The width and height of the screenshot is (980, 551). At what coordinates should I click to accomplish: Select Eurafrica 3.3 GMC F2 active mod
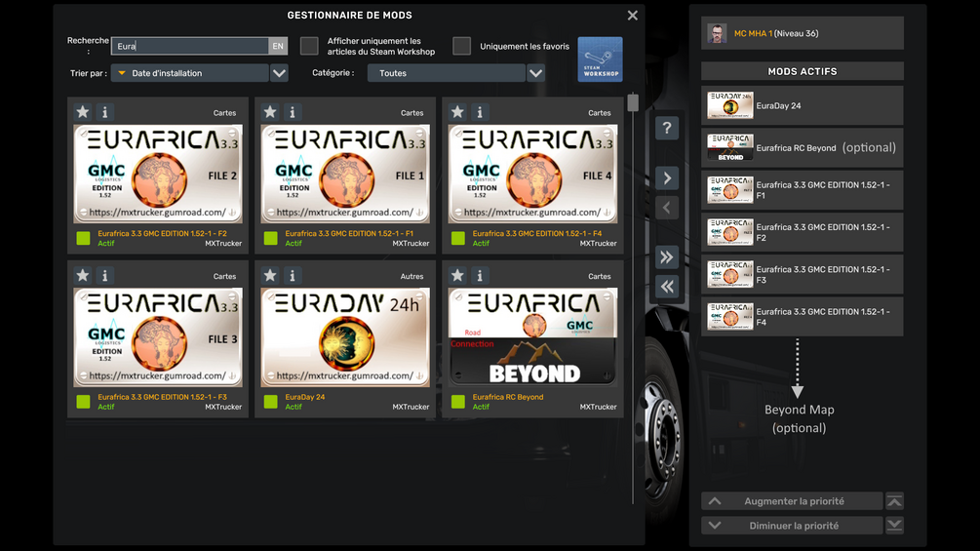[x=803, y=232]
